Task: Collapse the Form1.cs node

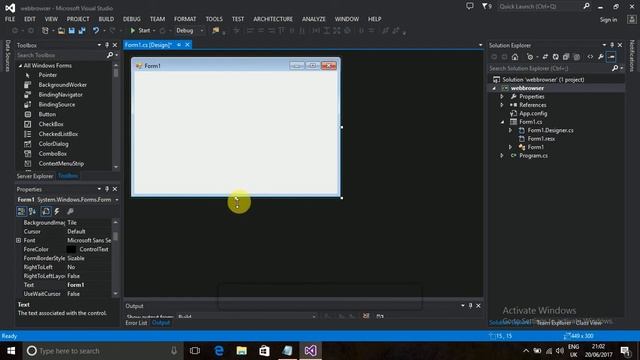Action: tap(502, 122)
